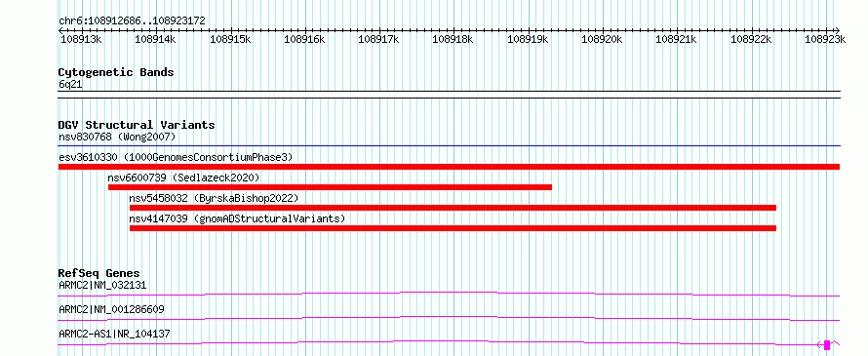Select the 108917k ruler tick label
The image size is (868, 356).
tap(378, 39)
